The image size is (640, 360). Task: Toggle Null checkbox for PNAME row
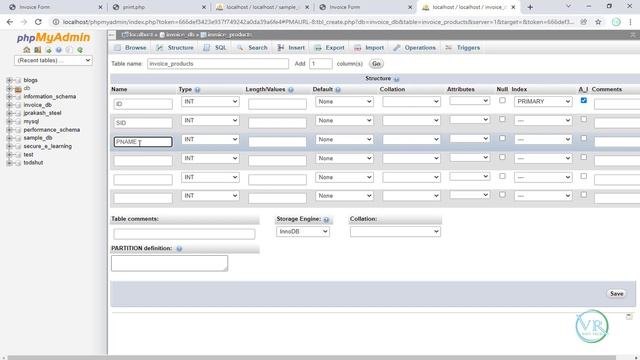point(502,138)
